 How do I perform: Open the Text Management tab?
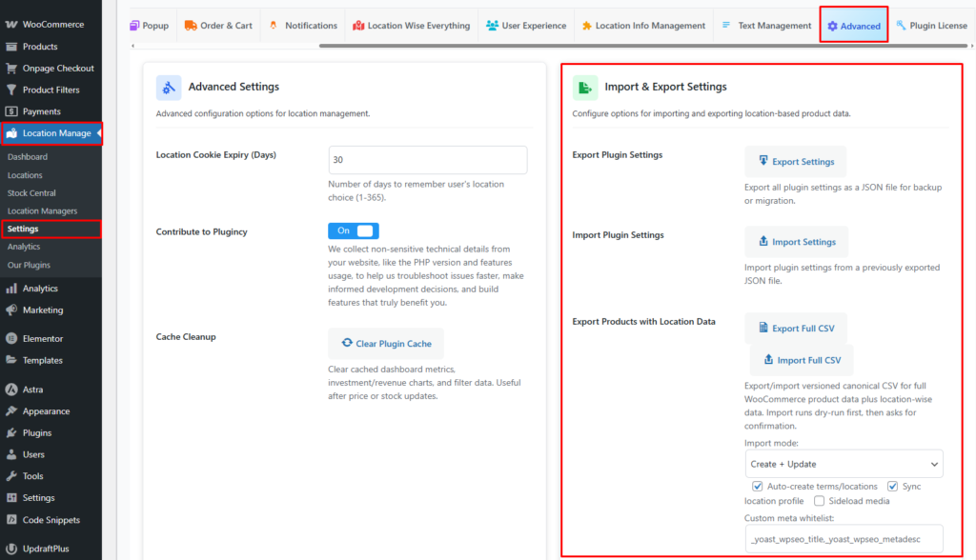(765, 26)
